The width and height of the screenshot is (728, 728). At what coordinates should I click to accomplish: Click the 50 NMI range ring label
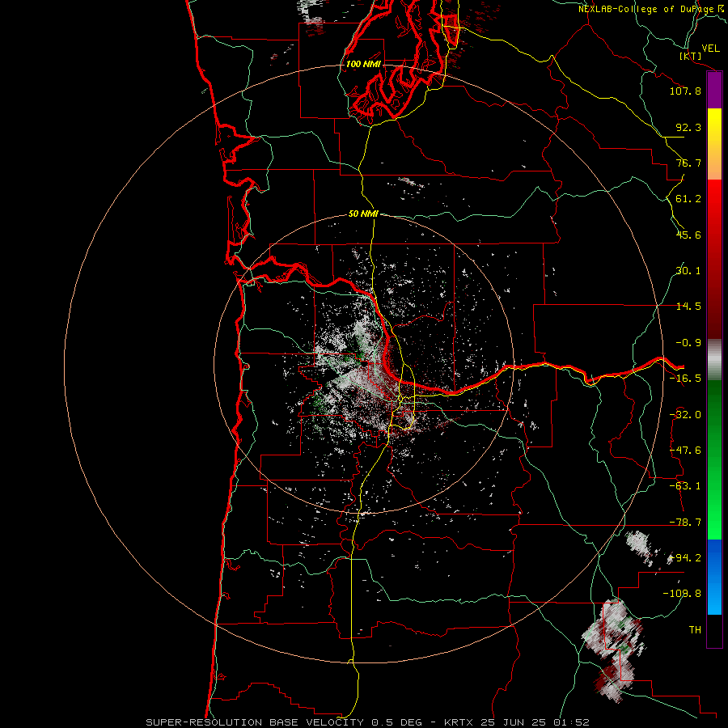(363, 214)
